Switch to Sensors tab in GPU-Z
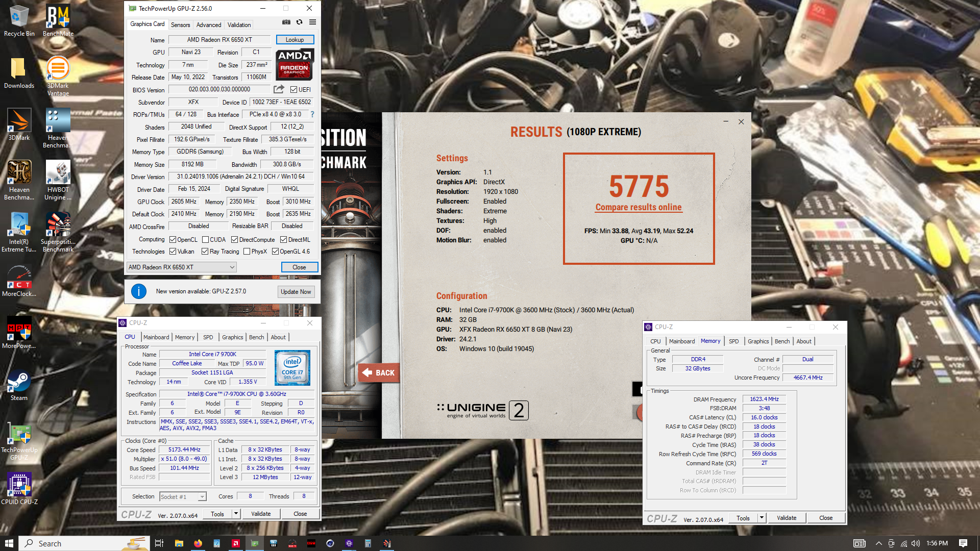This screenshot has height=551, width=980. point(180,25)
